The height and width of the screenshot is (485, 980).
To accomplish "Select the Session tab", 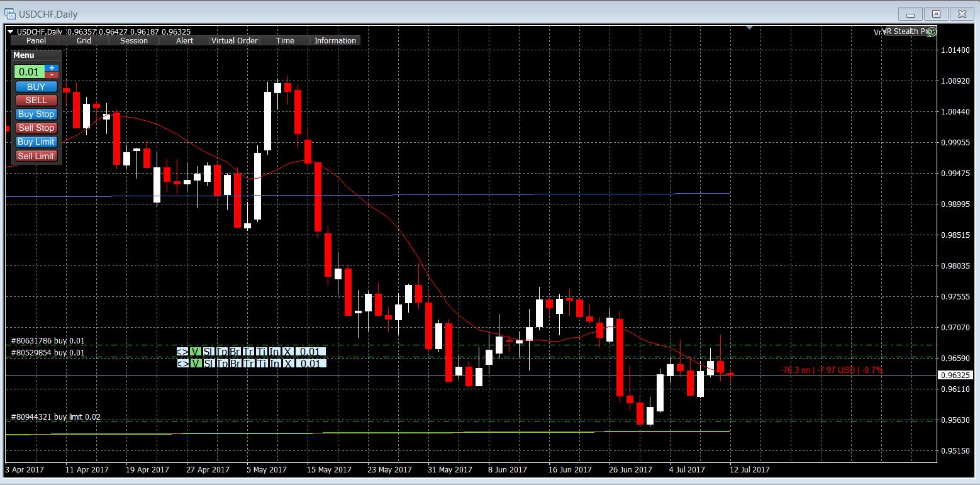I will [x=134, y=41].
